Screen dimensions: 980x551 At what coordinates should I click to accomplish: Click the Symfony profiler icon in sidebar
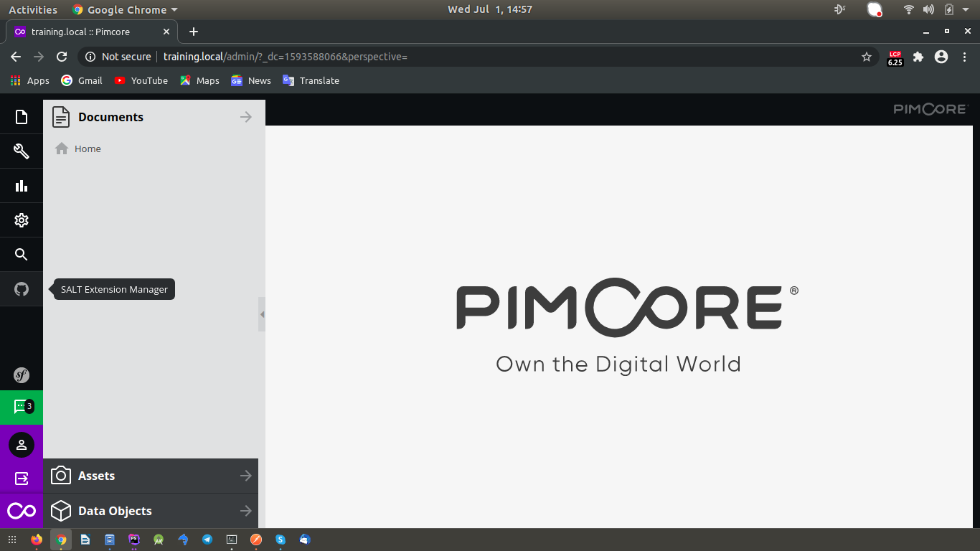(22, 375)
